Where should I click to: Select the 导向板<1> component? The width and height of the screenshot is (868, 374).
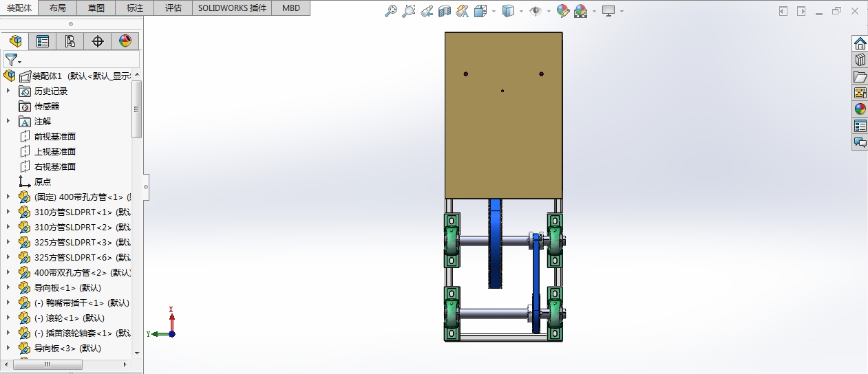(67, 287)
